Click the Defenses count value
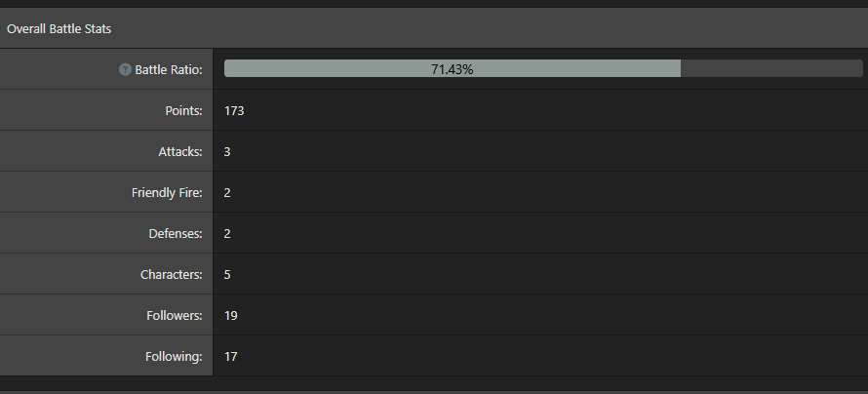This screenshot has width=868, height=394. (227, 234)
